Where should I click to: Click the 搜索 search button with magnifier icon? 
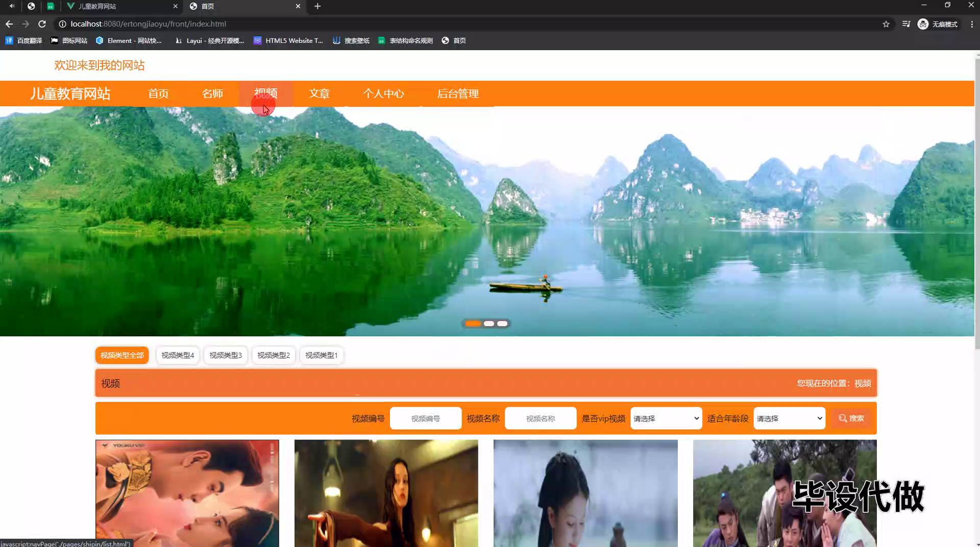click(x=851, y=418)
